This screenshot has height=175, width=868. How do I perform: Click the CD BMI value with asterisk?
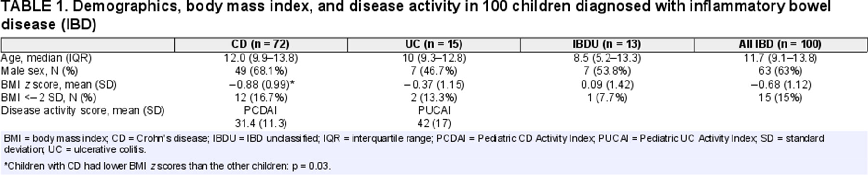tap(261, 84)
